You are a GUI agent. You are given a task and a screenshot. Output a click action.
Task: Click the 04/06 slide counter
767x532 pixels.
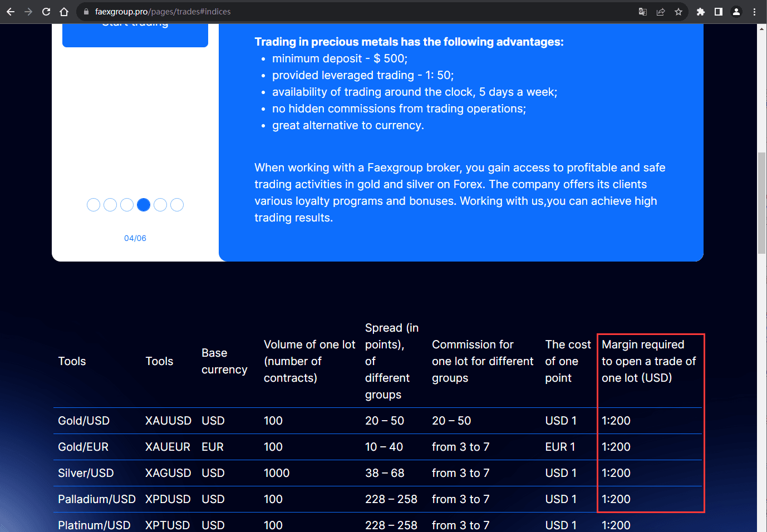pyautogui.click(x=135, y=238)
